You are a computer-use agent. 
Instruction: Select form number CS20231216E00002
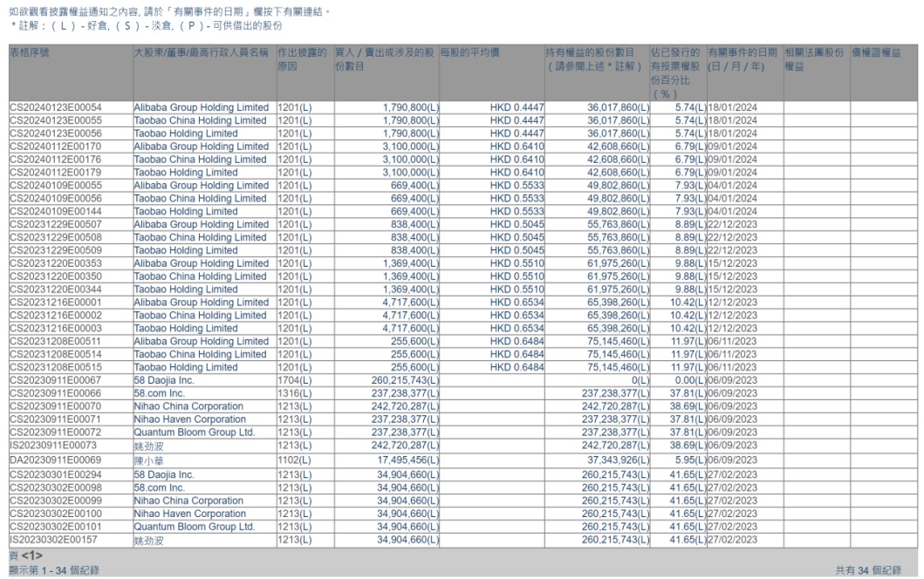[x=56, y=315]
